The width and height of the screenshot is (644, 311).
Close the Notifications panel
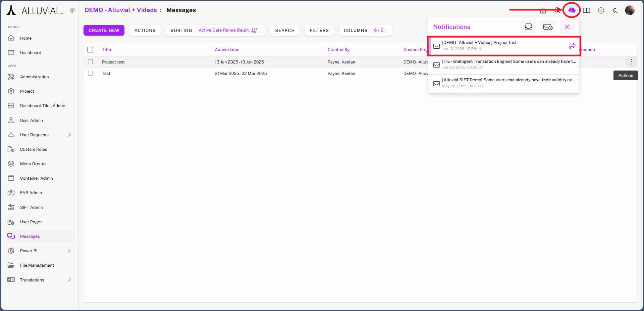point(567,27)
